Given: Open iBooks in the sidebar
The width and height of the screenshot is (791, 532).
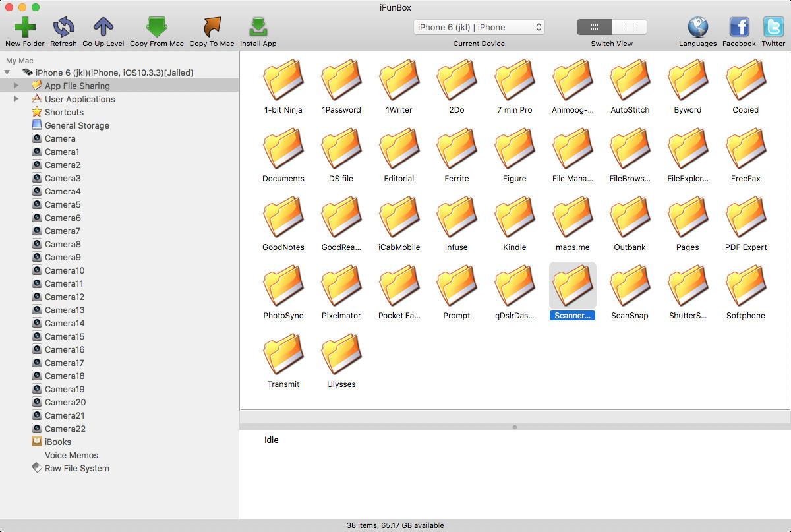Looking at the screenshot, I should (57, 442).
